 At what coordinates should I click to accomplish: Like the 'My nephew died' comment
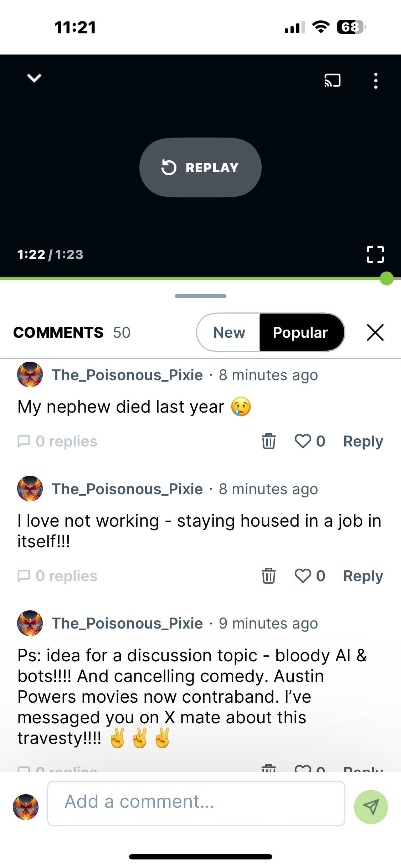303,441
